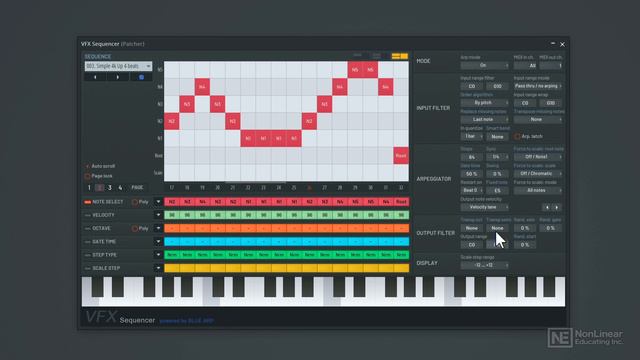Switch to sequence page 3
This screenshot has width=640, height=360.
point(110,188)
